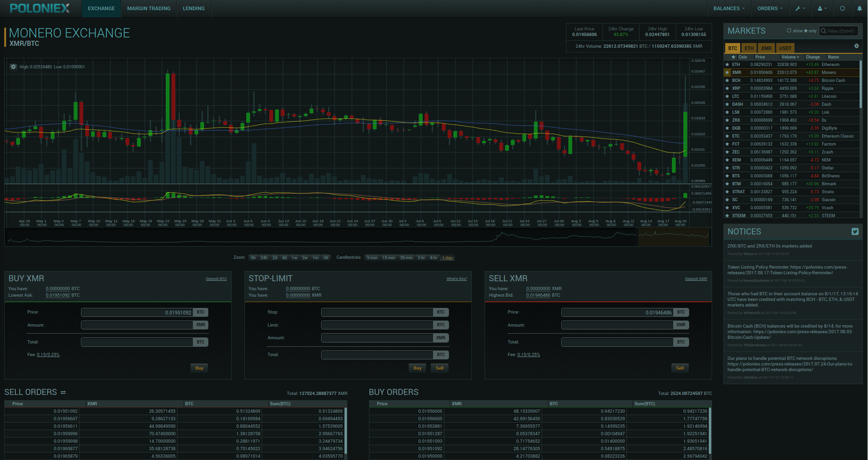Click the chart range navigator highlighted window

coord(674,237)
